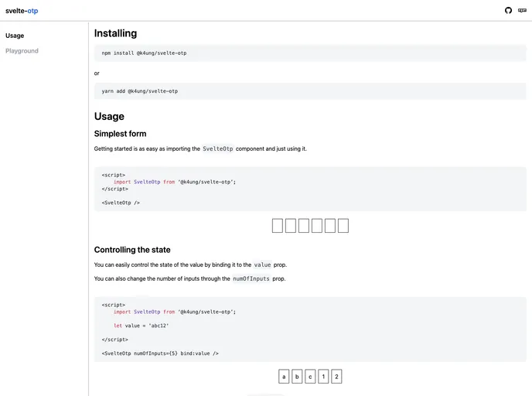Open the npm package icon

pyautogui.click(x=522, y=10)
